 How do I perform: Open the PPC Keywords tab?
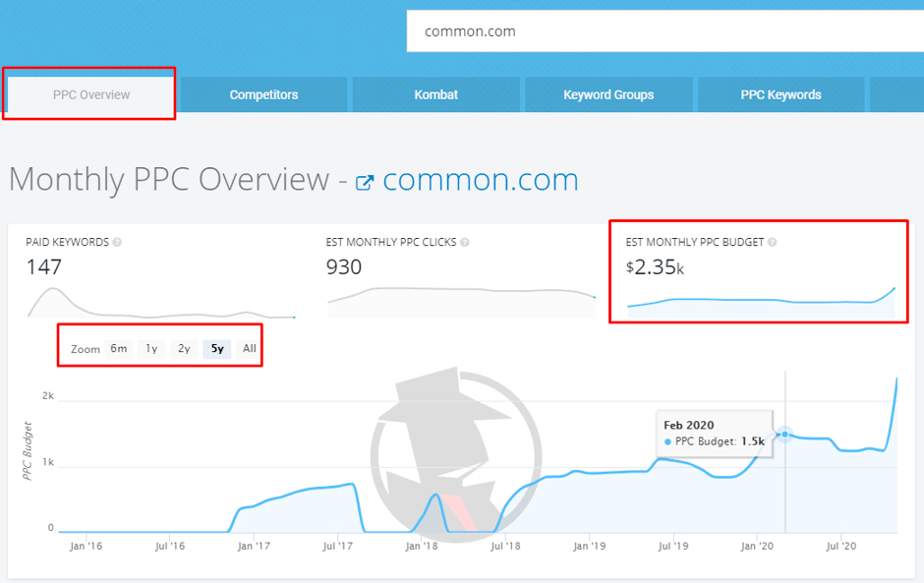click(x=780, y=95)
